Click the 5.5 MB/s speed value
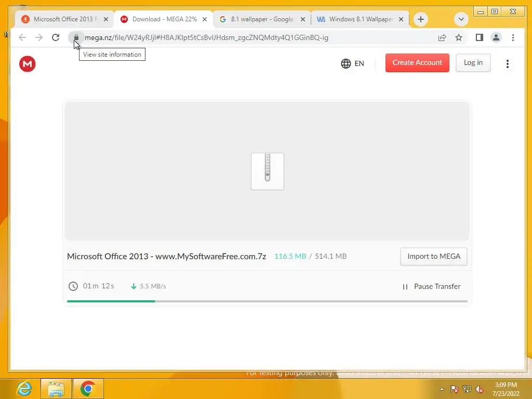Screen dimensions: 532x399 [x=153, y=286]
